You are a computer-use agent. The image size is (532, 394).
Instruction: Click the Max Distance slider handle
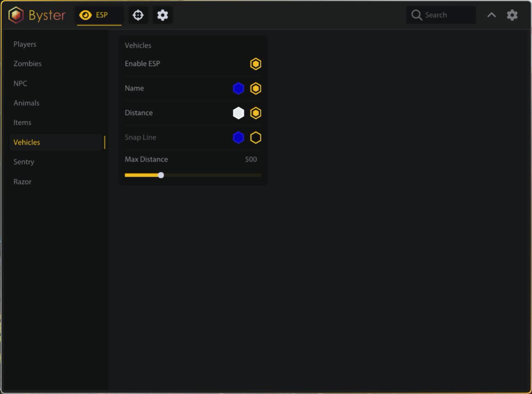(x=161, y=175)
